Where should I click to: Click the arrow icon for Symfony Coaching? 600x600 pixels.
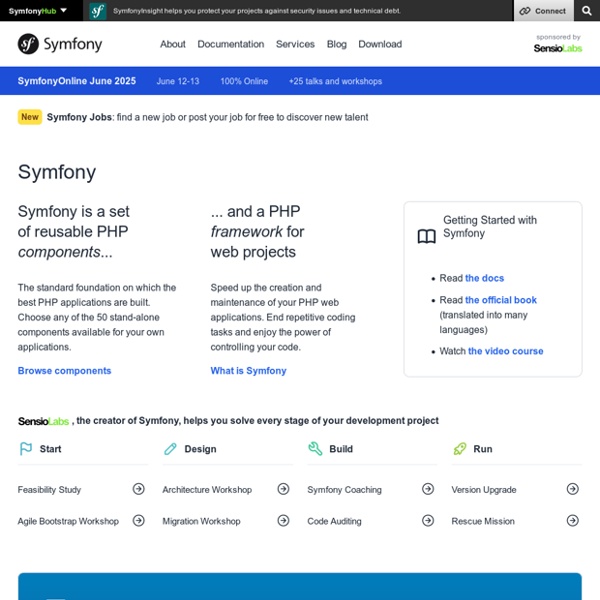click(x=428, y=489)
